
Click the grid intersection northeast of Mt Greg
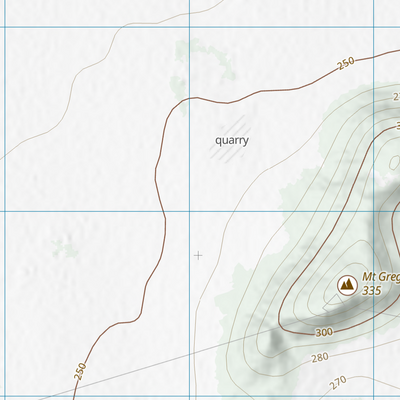click(x=374, y=211)
